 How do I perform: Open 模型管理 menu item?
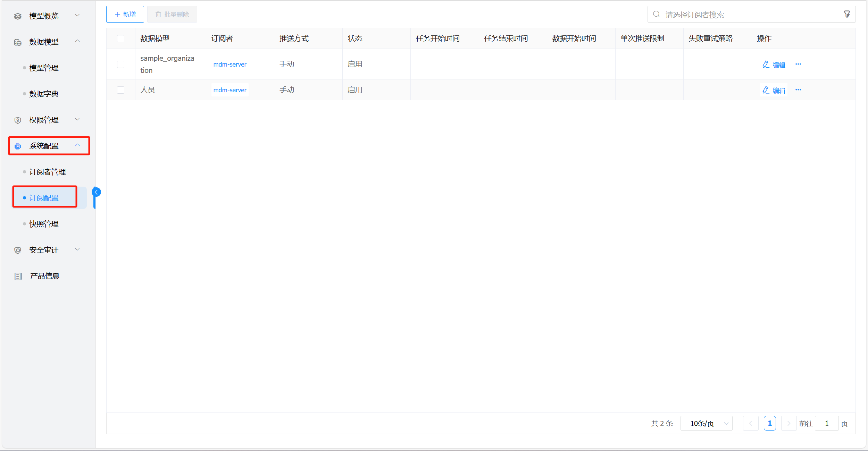pos(44,68)
